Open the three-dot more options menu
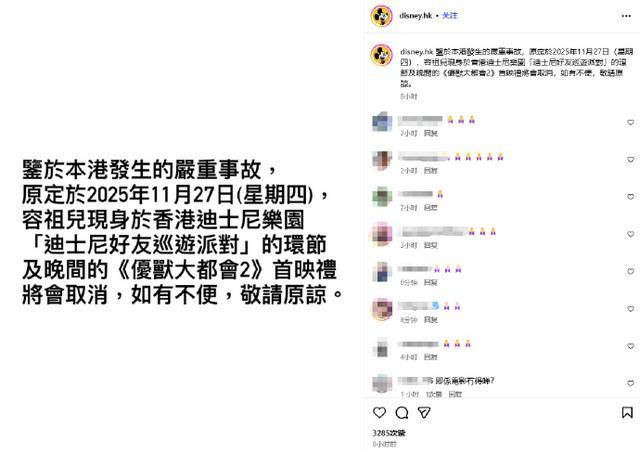Viewport: 640px width, 453px height. tap(626, 16)
